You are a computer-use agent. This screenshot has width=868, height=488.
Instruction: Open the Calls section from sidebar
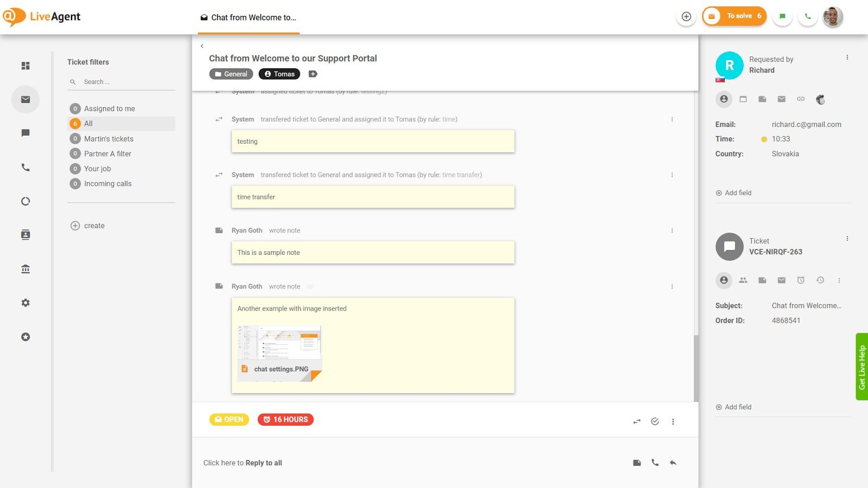25,168
